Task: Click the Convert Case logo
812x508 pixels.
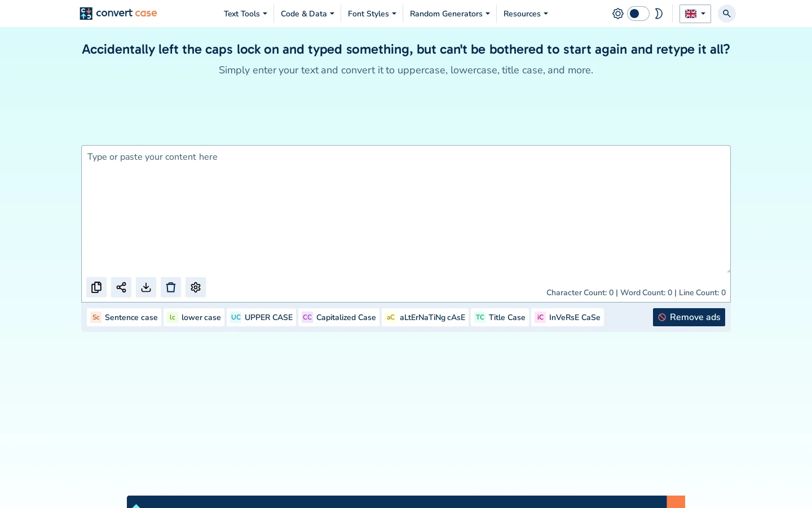Action: pos(118,13)
